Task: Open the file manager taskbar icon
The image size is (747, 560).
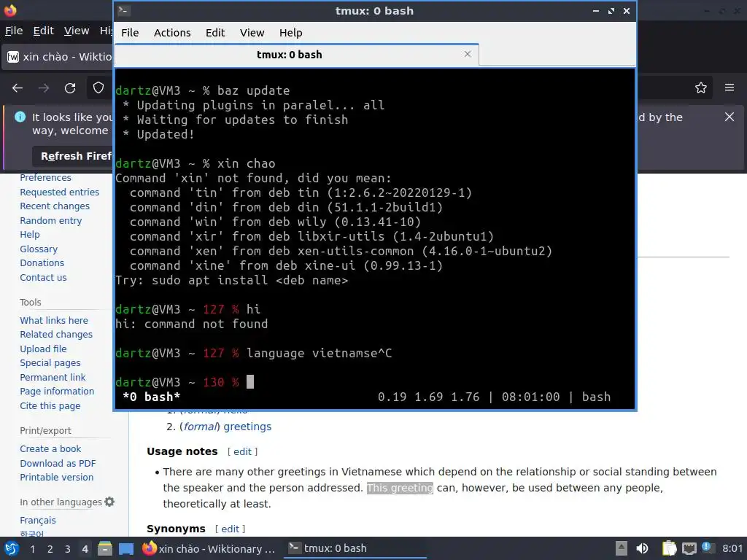Action: 105,548
